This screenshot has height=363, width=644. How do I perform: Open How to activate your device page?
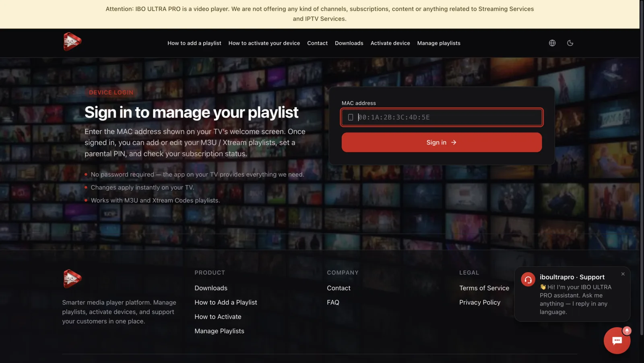pos(264,43)
